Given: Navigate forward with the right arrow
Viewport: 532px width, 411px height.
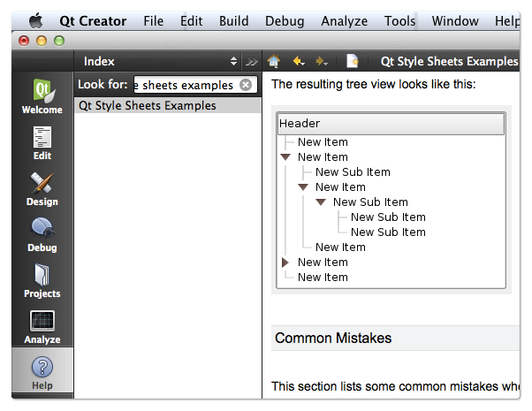Looking at the screenshot, I should click(322, 62).
